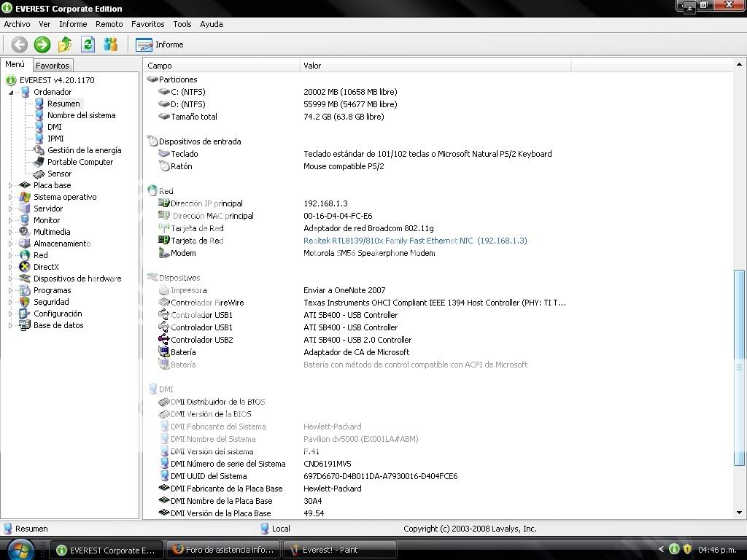The height and width of the screenshot is (560, 747).
Task: Click the Seguridad shield icon in tree
Action: tap(25, 302)
